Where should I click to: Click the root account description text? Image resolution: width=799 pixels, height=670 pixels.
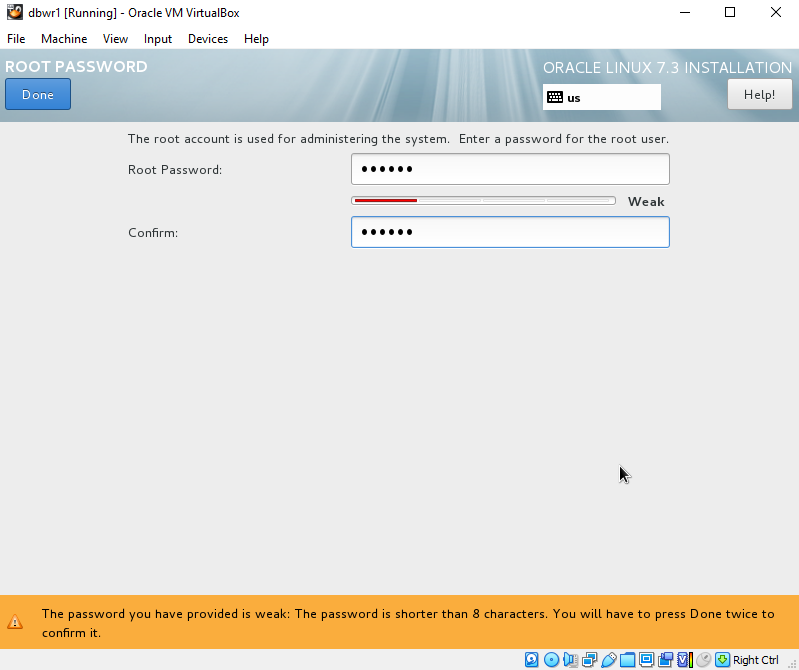[x=398, y=139]
